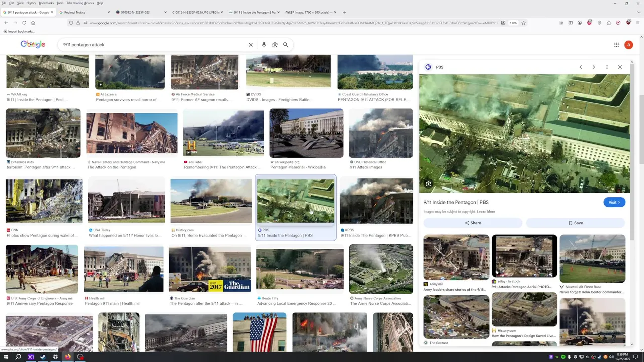This screenshot has width=644, height=362.
Task: Open the Firefox hamburger application menu
Action: click(x=638, y=23)
